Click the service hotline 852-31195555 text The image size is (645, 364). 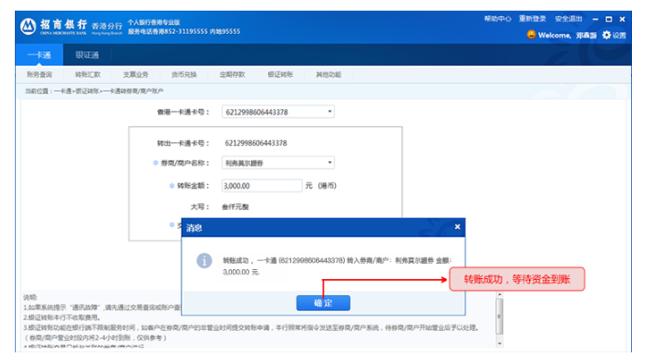(184, 31)
